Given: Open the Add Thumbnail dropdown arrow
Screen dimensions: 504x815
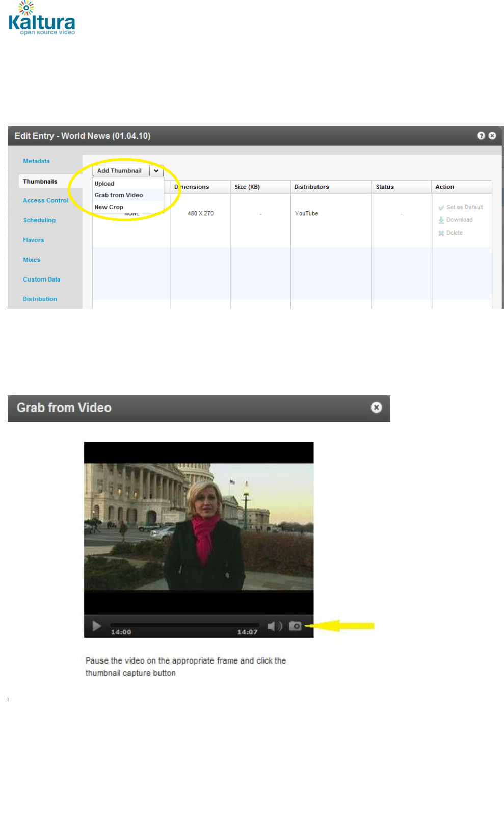Looking at the screenshot, I should coord(156,171).
